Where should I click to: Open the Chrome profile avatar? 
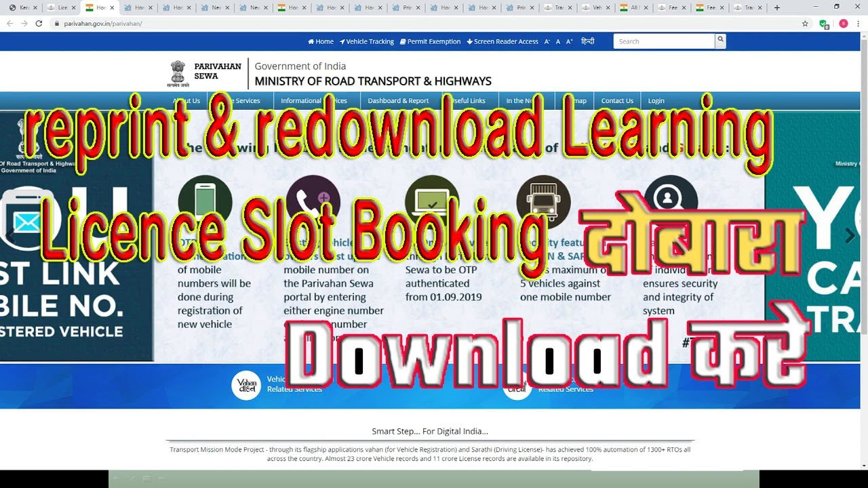843,23
